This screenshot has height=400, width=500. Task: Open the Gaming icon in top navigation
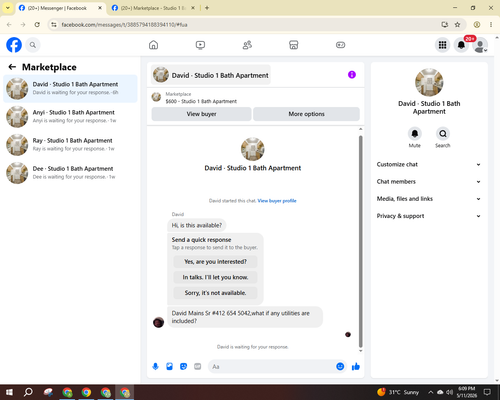coord(340,45)
